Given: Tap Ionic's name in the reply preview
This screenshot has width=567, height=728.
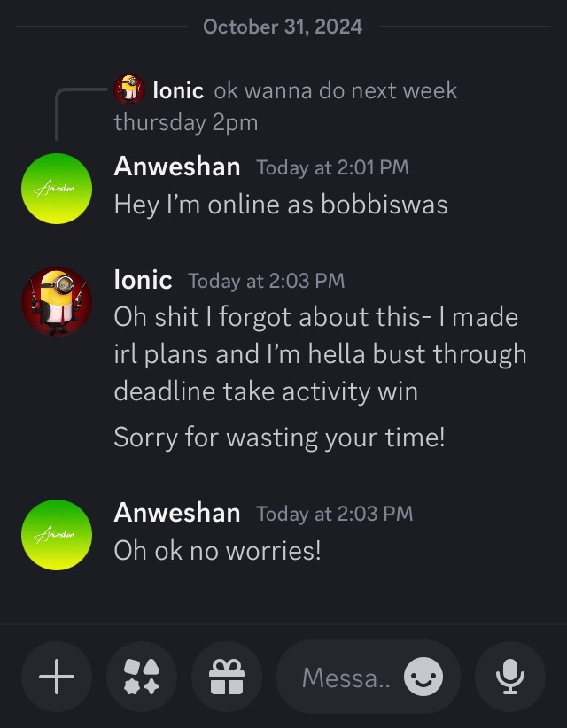Looking at the screenshot, I should tap(178, 90).
